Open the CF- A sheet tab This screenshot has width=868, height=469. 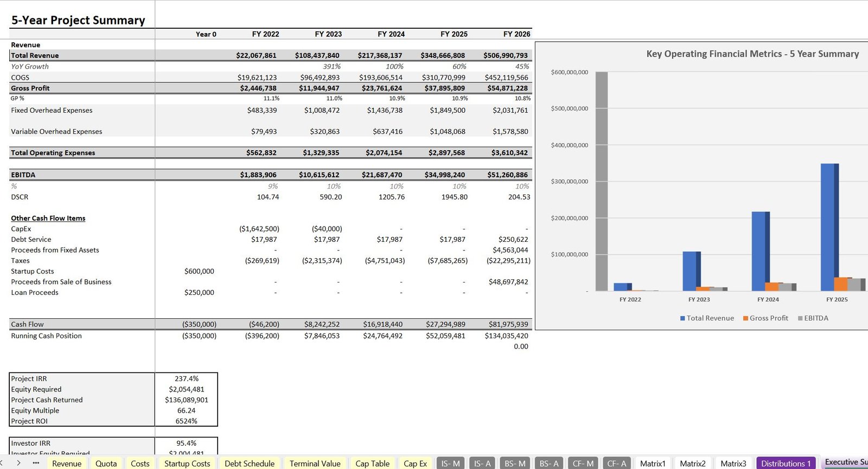pyautogui.click(x=616, y=464)
